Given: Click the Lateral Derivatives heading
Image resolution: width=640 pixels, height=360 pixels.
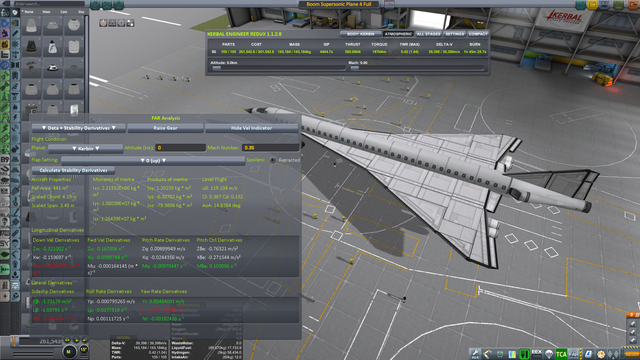Looking at the screenshot, I should click(x=52, y=283).
